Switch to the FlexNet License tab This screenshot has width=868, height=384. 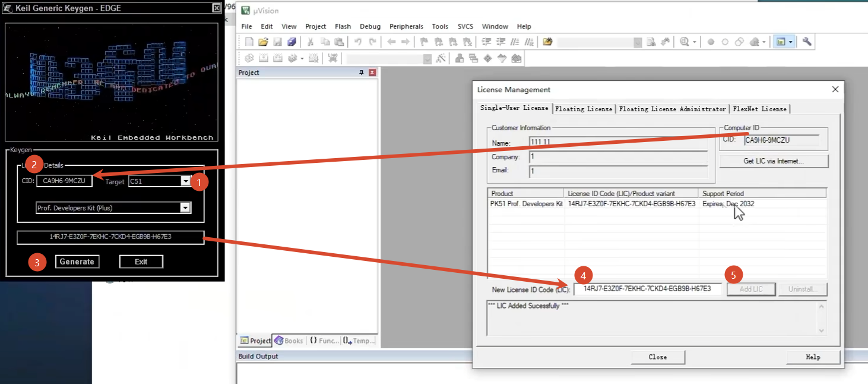(759, 109)
